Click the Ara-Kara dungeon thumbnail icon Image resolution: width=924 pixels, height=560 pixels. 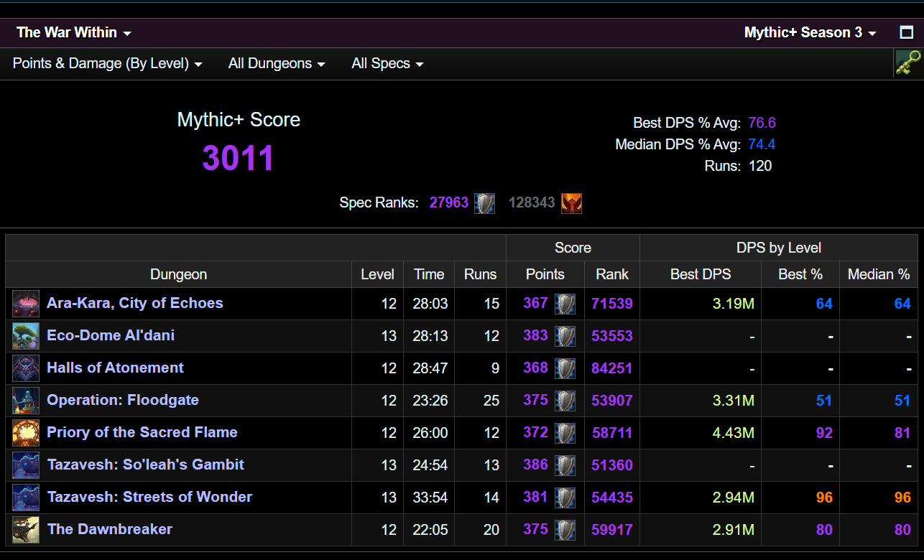pyautogui.click(x=26, y=304)
